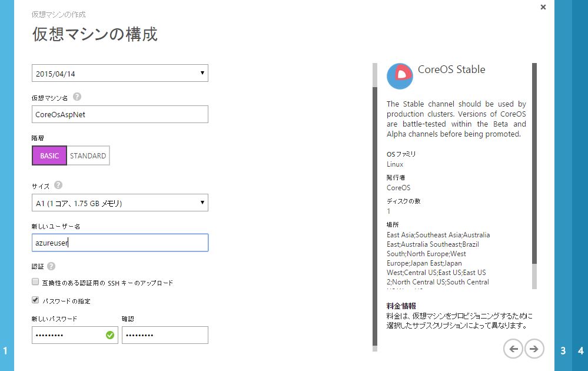Click the 発行者 value CoreOS
588x371 pixels.
(x=398, y=188)
